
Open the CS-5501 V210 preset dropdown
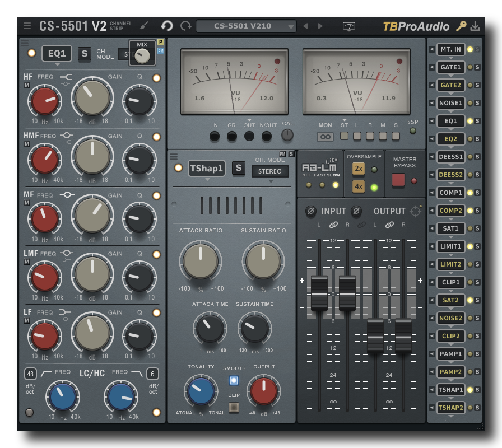[247, 26]
